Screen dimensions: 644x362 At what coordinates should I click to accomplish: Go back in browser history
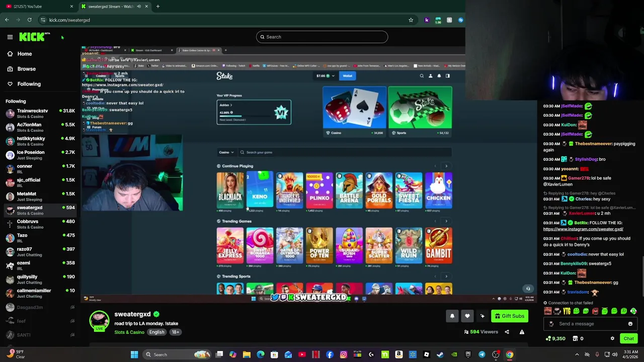coord(7,20)
